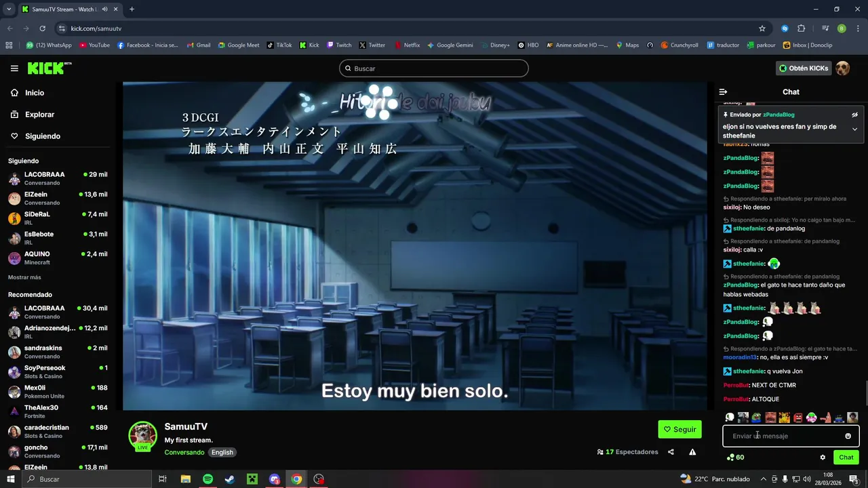
Task: Open the Twitch bookmark
Action: click(339, 45)
